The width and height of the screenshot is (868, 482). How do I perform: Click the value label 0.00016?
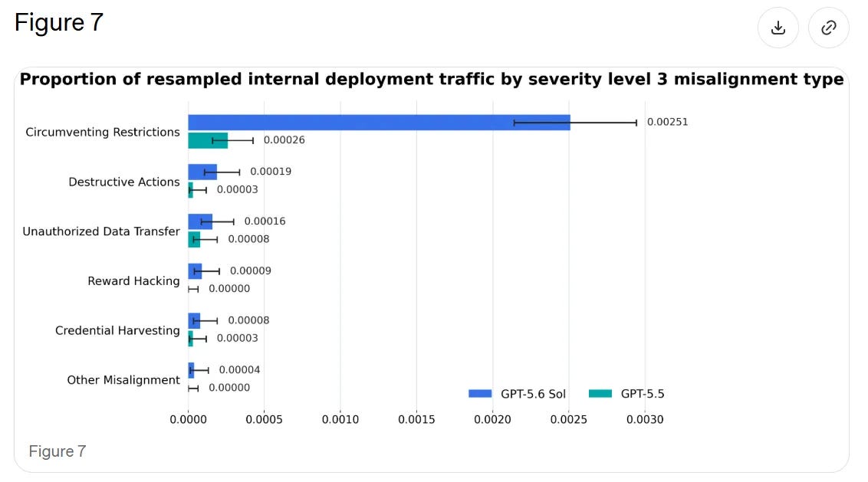click(265, 221)
